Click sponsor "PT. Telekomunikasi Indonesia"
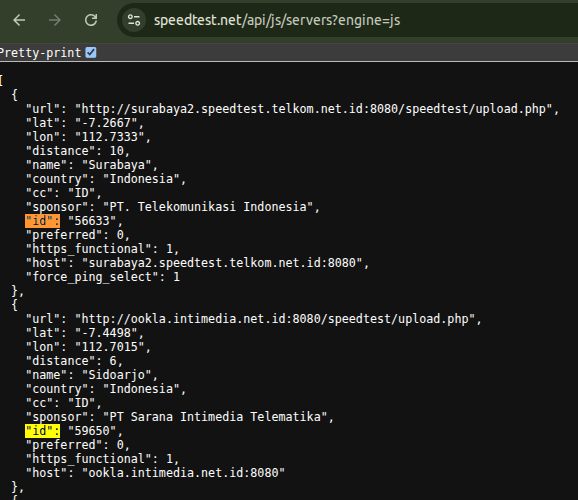Image resolution: width=578 pixels, height=500 pixels. click(x=208, y=207)
